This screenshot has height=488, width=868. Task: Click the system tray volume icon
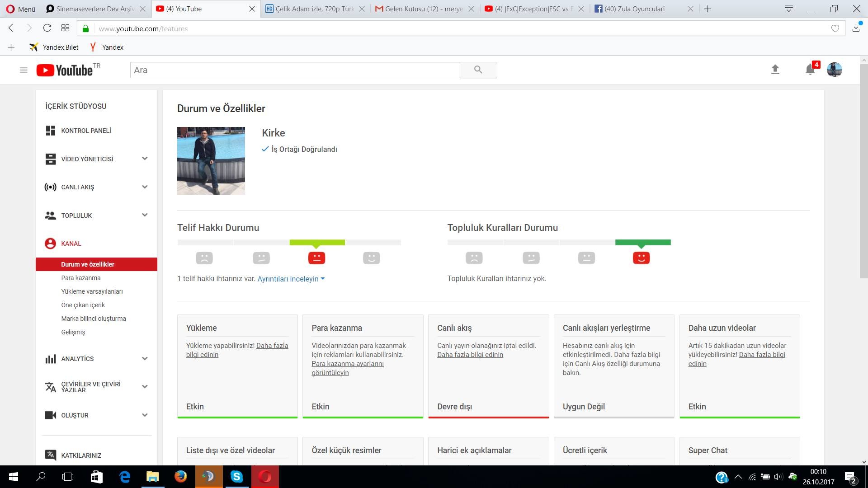click(778, 477)
